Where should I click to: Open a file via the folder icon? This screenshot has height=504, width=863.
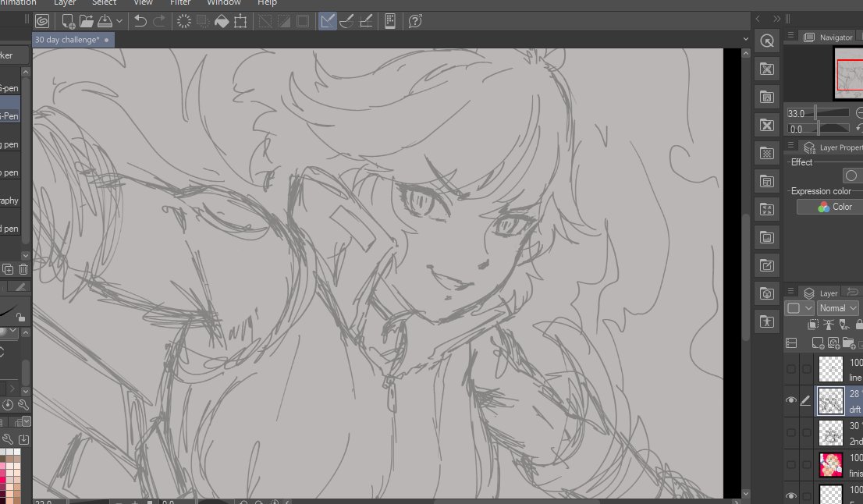pos(87,22)
